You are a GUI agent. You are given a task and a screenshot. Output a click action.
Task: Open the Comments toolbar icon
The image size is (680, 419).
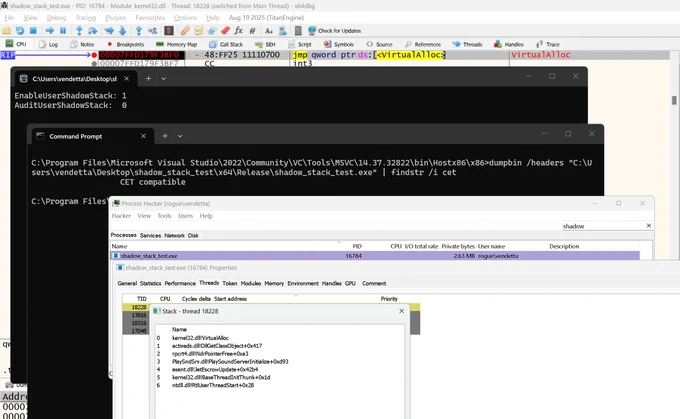pos(199,31)
